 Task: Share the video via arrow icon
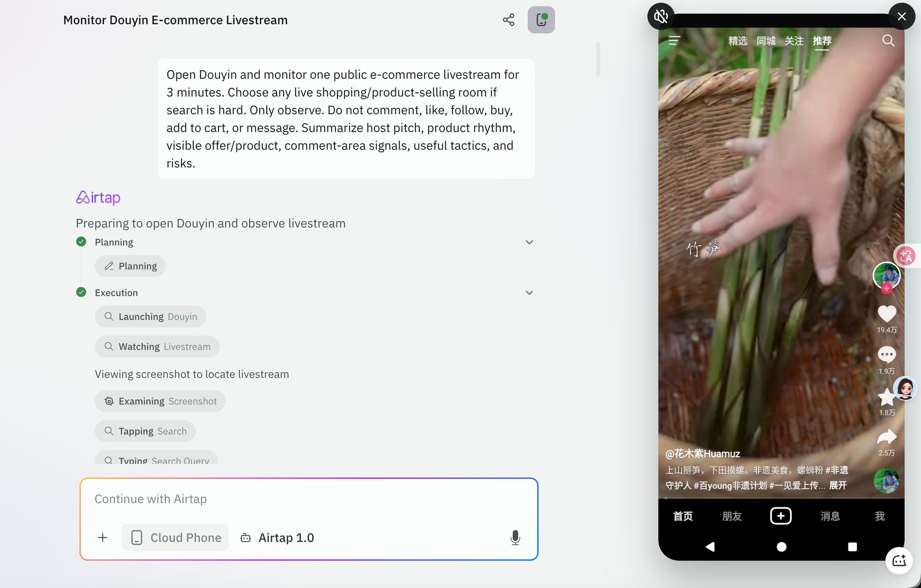[x=887, y=437]
